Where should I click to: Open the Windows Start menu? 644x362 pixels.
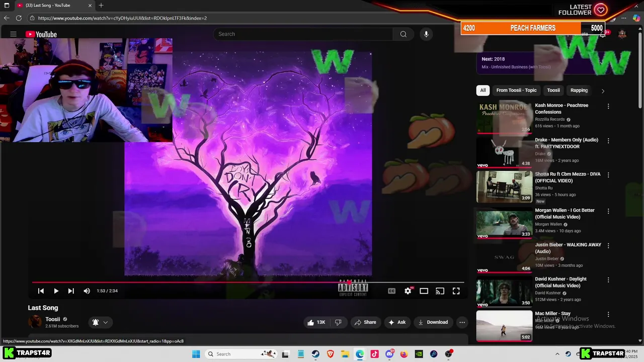tap(196, 354)
